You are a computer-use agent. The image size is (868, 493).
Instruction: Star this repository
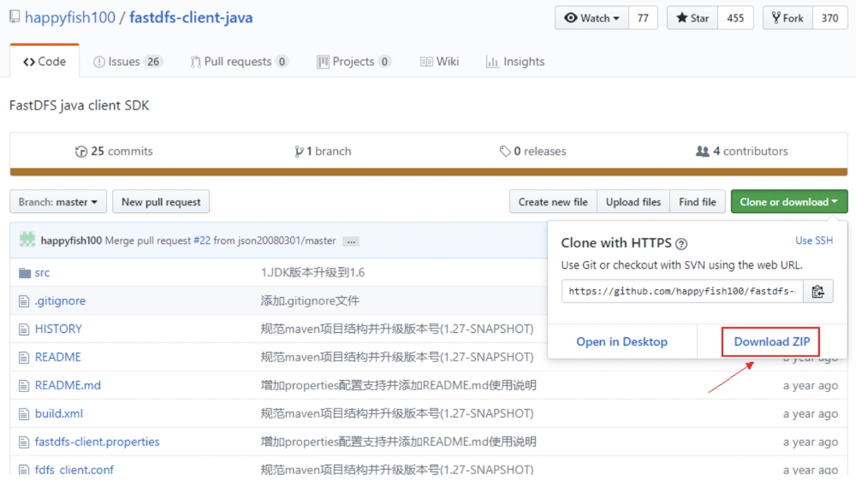point(693,18)
